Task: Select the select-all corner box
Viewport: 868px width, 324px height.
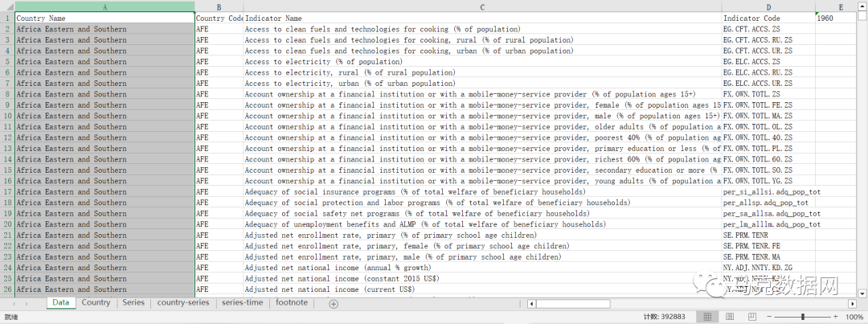Action: click(x=7, y=6)
